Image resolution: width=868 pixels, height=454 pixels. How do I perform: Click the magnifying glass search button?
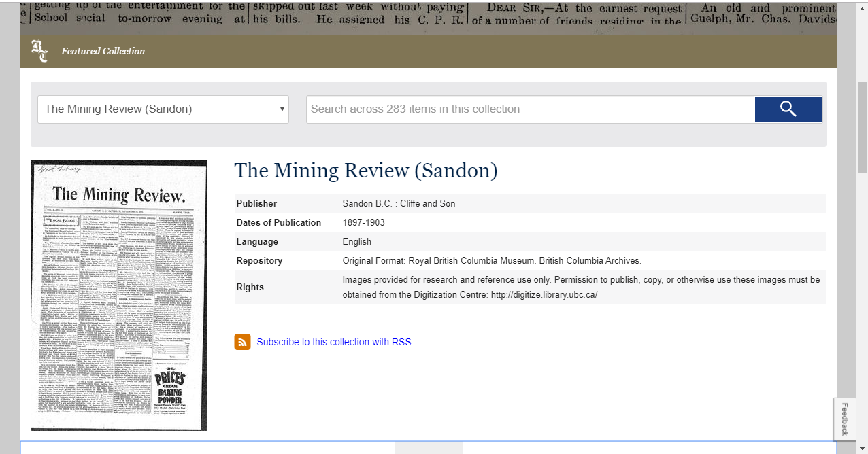[788, 109]
